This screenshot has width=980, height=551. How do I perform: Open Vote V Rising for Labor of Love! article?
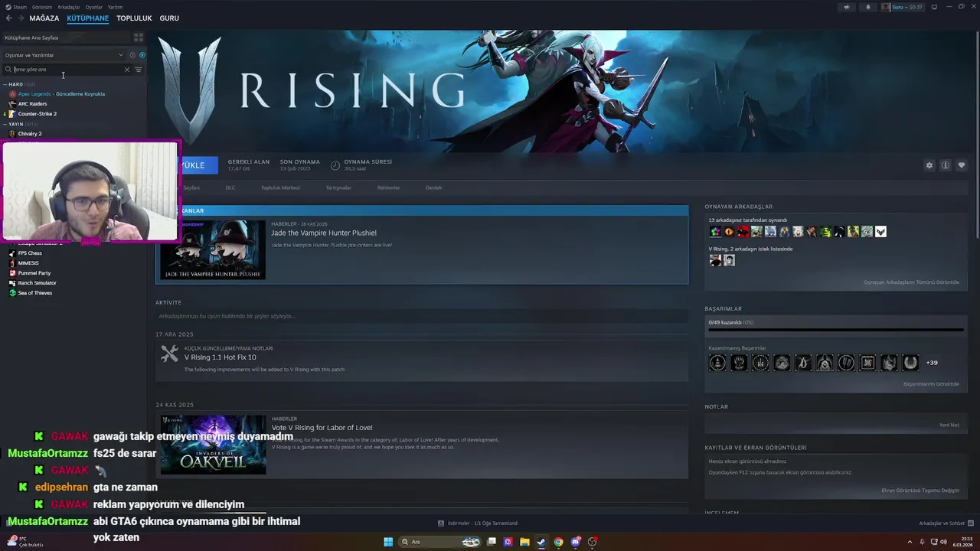pos(322,428)
